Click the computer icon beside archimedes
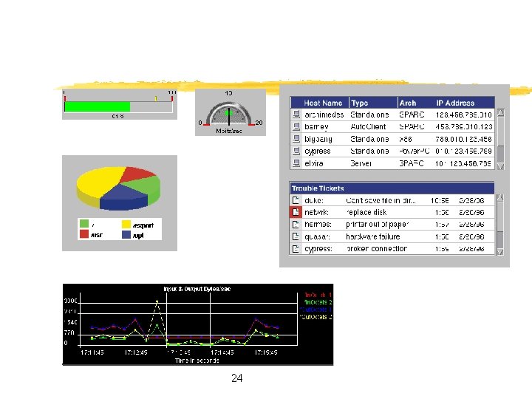 coord(296,115)
